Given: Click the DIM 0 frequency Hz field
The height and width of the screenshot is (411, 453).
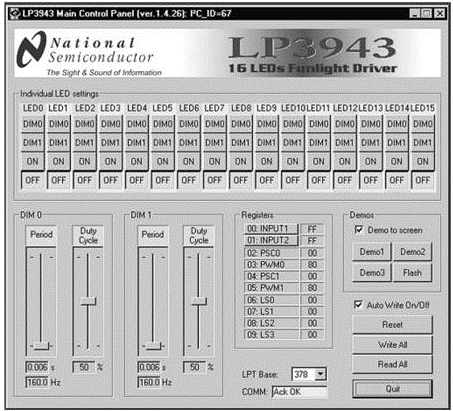Looking at the screenshot, I should click(x=37, y=382).
